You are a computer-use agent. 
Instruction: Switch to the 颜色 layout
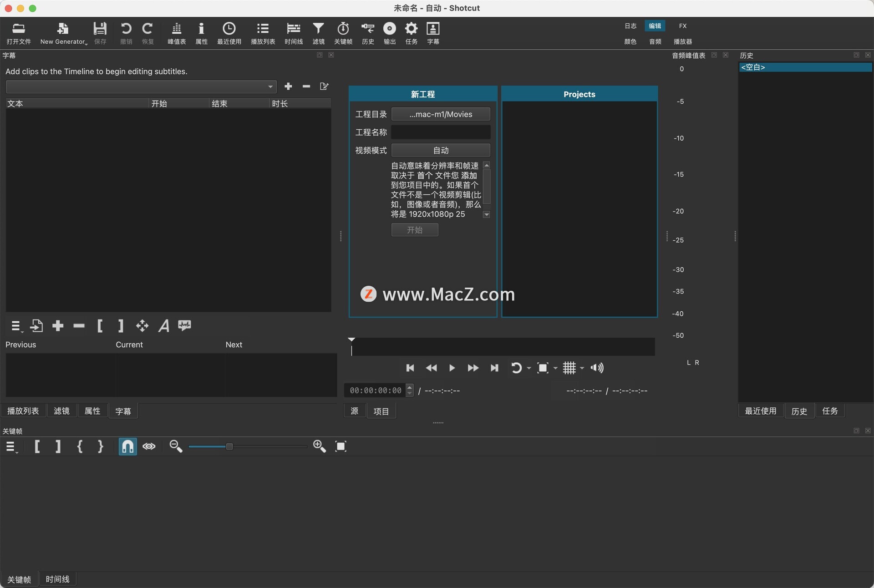click(630, 41)
